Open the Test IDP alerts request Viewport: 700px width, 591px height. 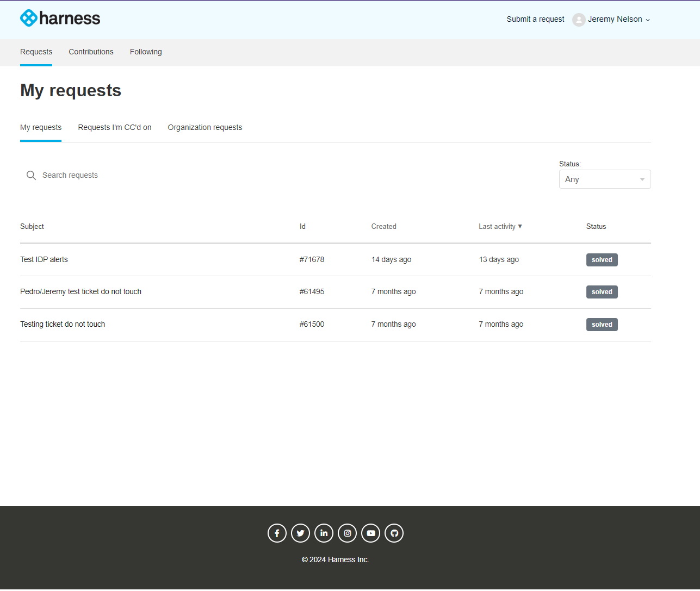[x=44, y=259]
